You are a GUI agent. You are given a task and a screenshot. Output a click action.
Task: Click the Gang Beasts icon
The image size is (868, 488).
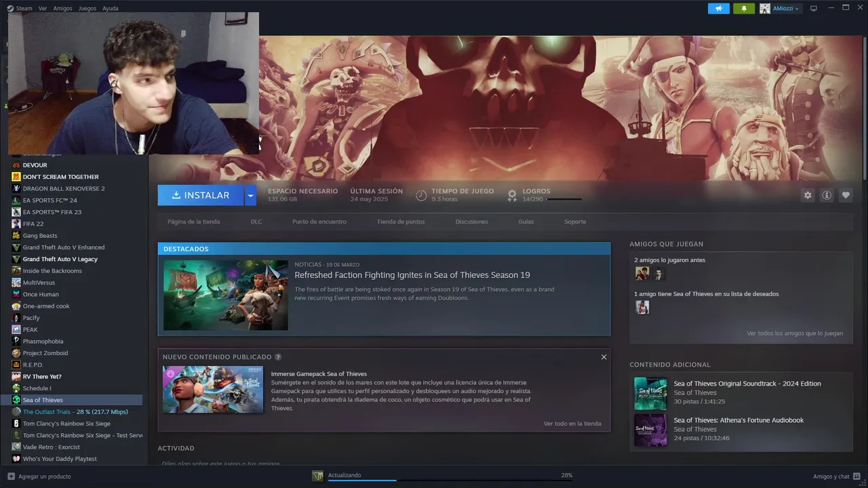pos(16,235)
